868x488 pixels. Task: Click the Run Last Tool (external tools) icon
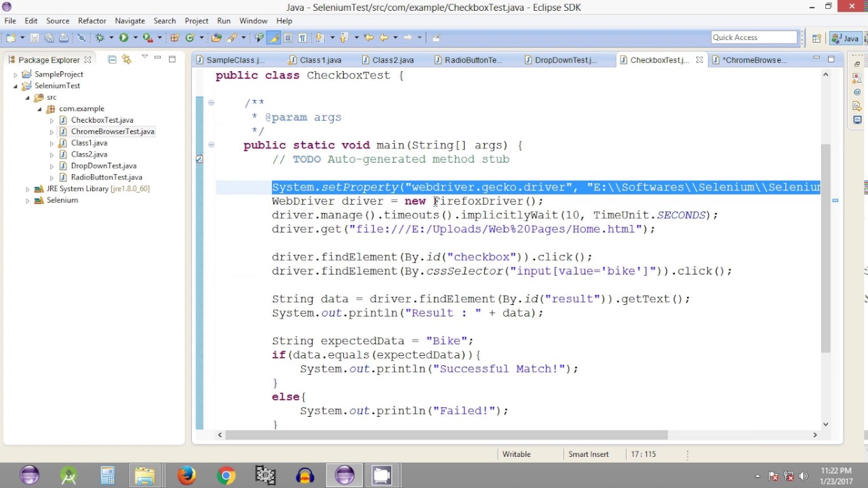[x=148, y=38]
